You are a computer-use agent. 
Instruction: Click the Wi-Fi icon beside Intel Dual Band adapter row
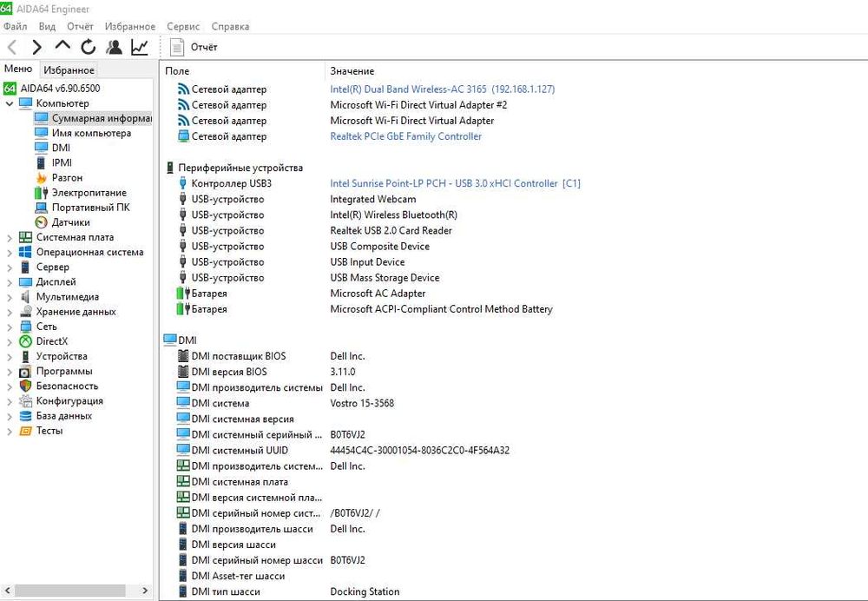(x=183, y=89)
